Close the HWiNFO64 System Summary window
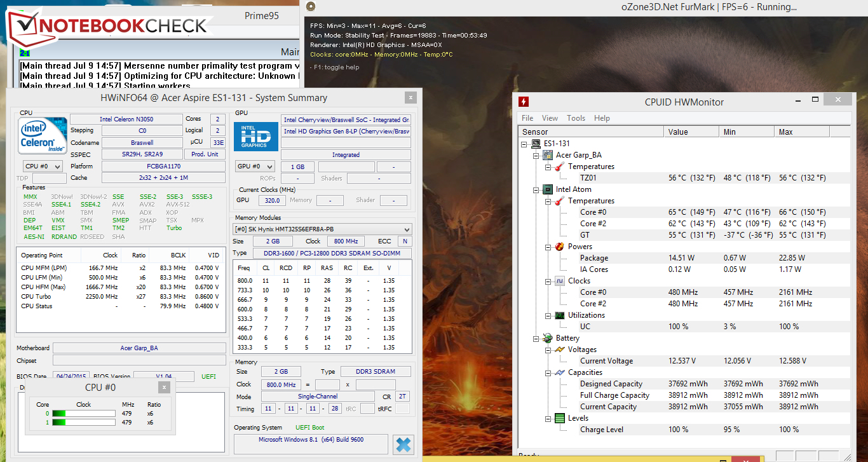 click(410, 97)
